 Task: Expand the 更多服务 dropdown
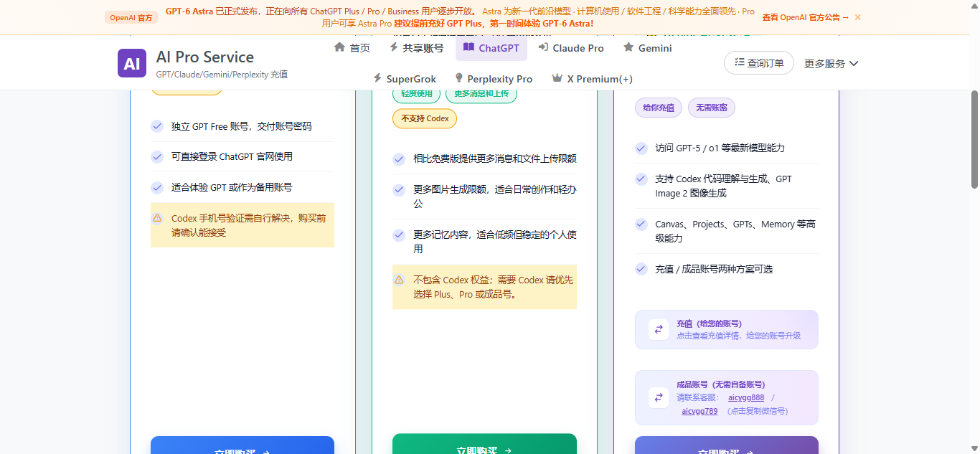[831, 63]
